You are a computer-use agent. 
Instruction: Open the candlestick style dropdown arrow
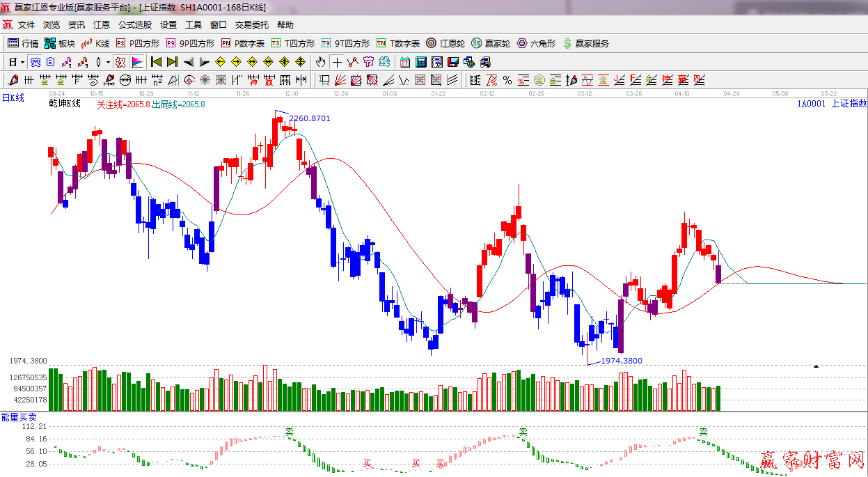pos(108,62)
